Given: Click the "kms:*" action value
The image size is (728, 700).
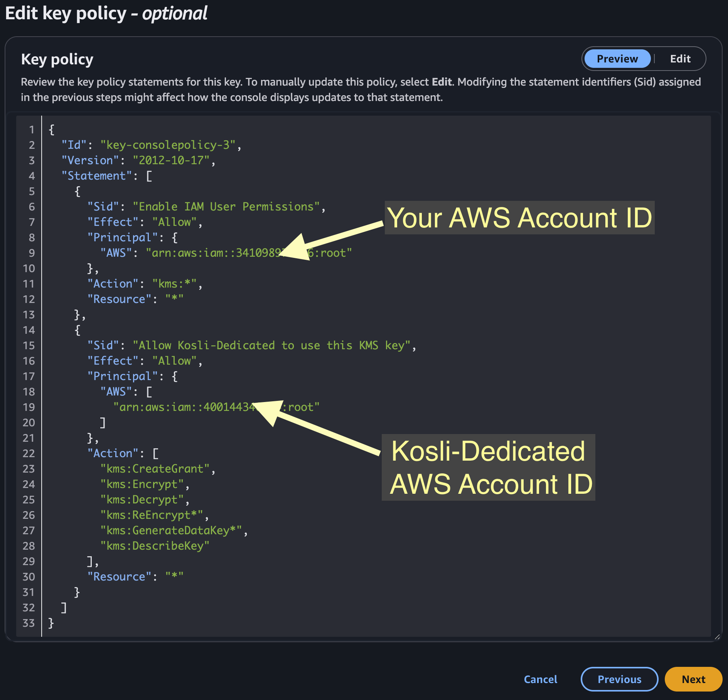Looking at the screenshot, I should tap(174, 284).
